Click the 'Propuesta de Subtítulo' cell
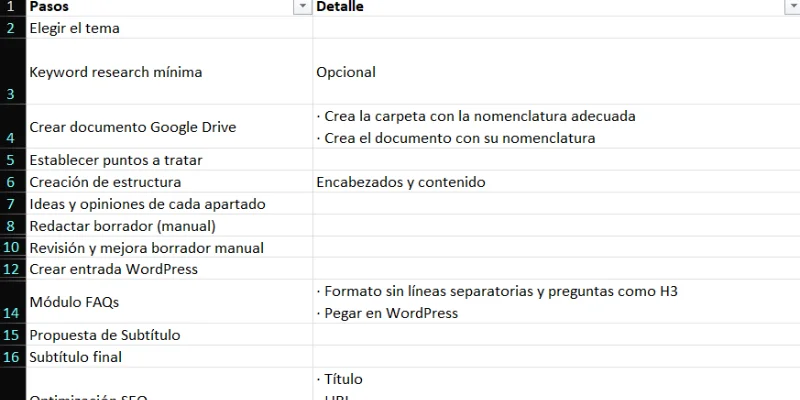This screenshot has height=400, width=800. [x=169, y=335]
